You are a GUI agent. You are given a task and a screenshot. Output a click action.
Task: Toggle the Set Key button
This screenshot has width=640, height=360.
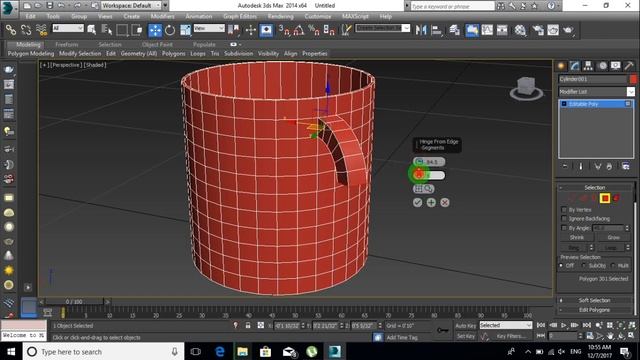[x=466, y=336]
